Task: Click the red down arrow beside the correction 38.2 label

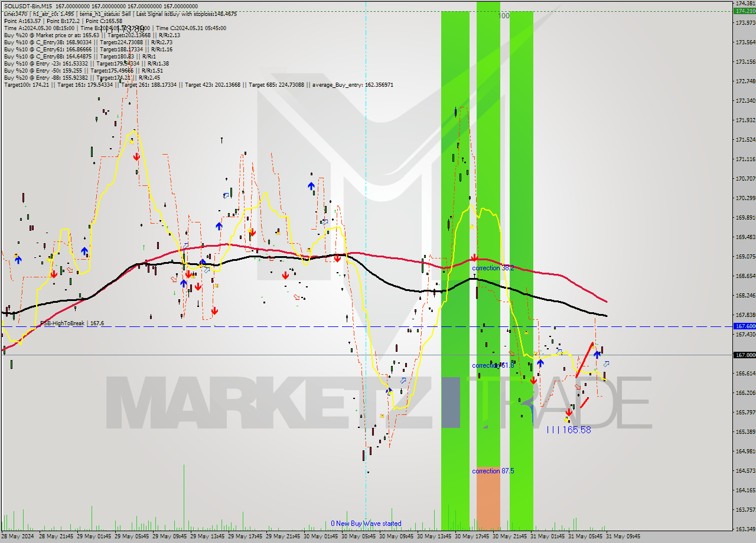Action: pyautogui.click(x=474, y=258)
